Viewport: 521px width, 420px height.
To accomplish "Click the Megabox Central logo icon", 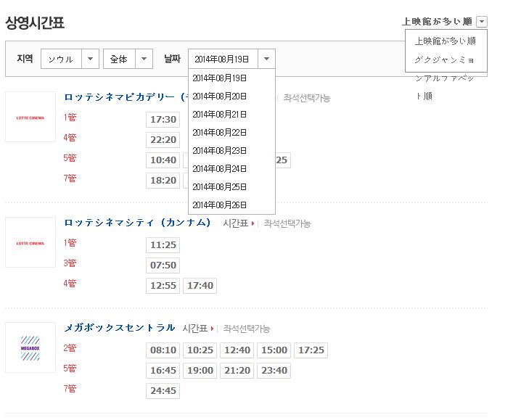I will pyautogui.click(x=30, y=347).
